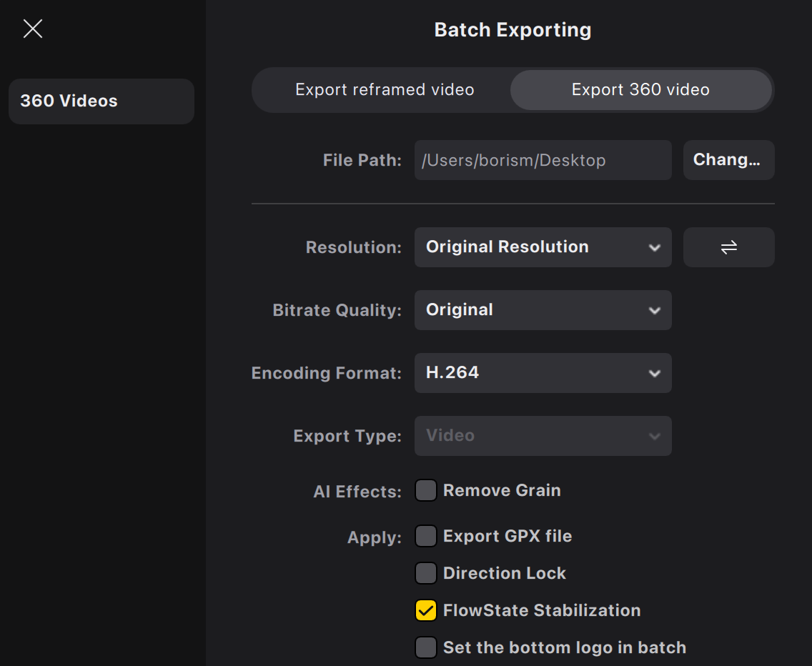Open the Export Type Video dropdown
The width and height of the screenshot is (812, 666).
(x=543, y=436)
